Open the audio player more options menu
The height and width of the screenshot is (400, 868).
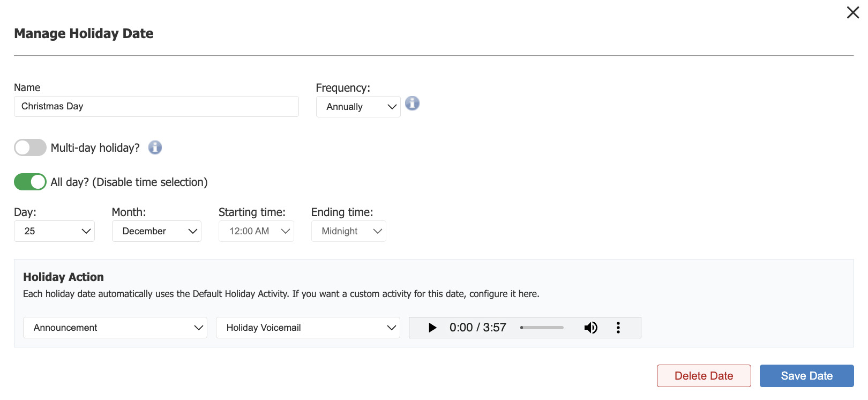pyautogui.click(x=618, y=328)
